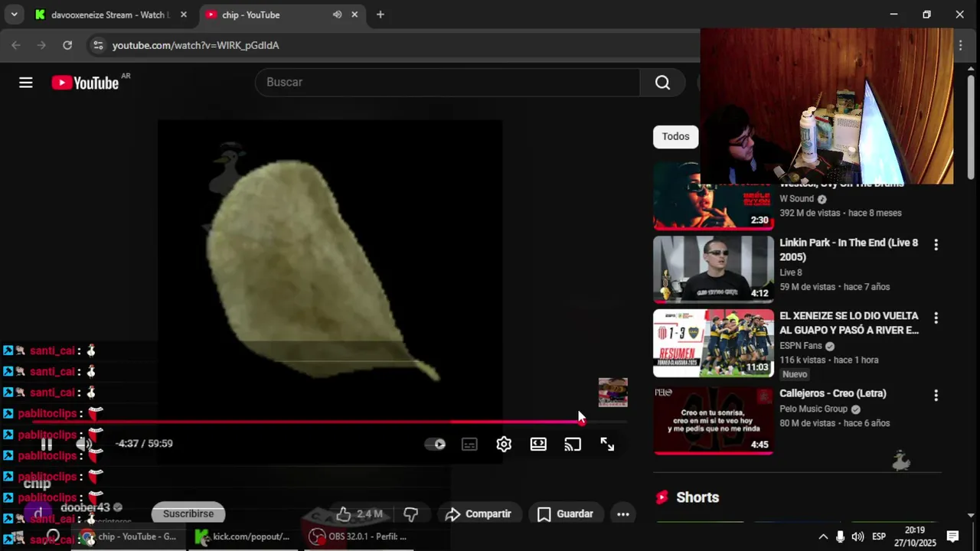Open doober43 channel name

point(85,507)
